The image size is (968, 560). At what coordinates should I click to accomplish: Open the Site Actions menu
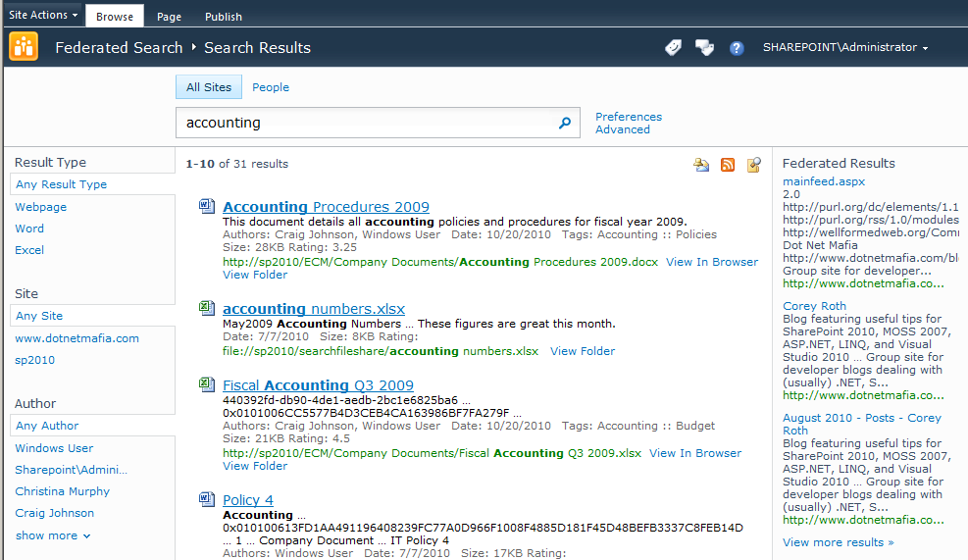pos(43,15)
